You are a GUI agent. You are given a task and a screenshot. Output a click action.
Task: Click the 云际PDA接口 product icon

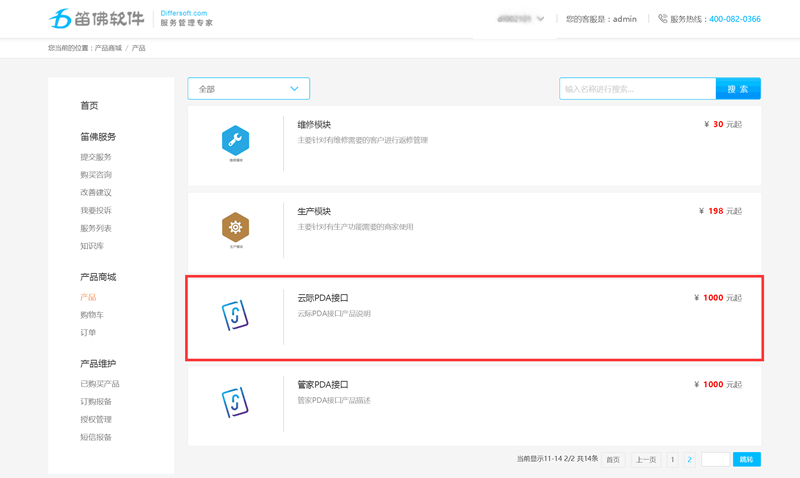[235, 315]
